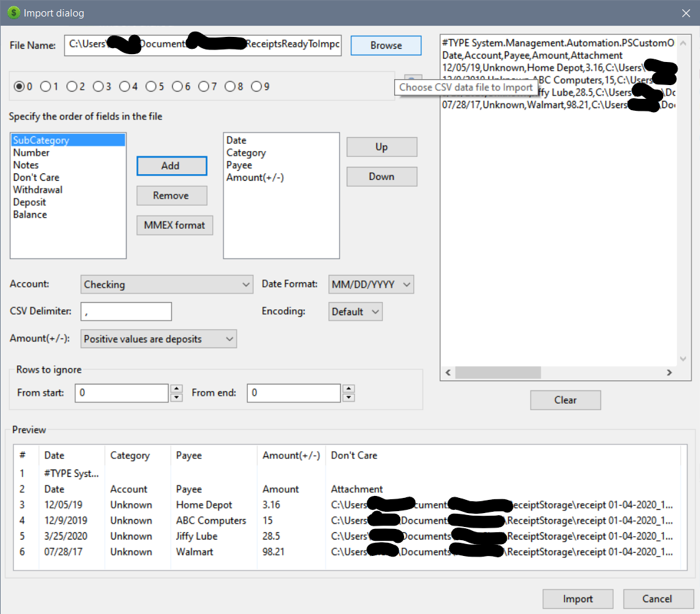
Task: Select Deposit in available fields list
Action: (x=68, y=202)
